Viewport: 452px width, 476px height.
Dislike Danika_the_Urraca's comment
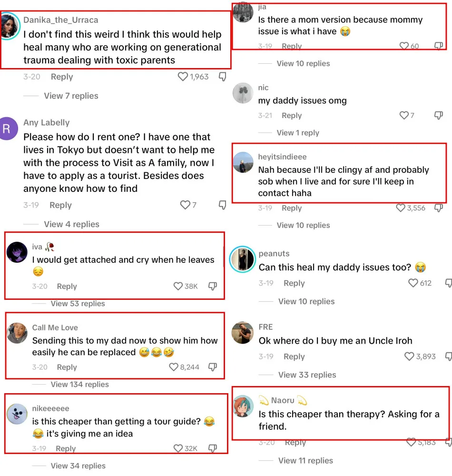click(222, 77)
